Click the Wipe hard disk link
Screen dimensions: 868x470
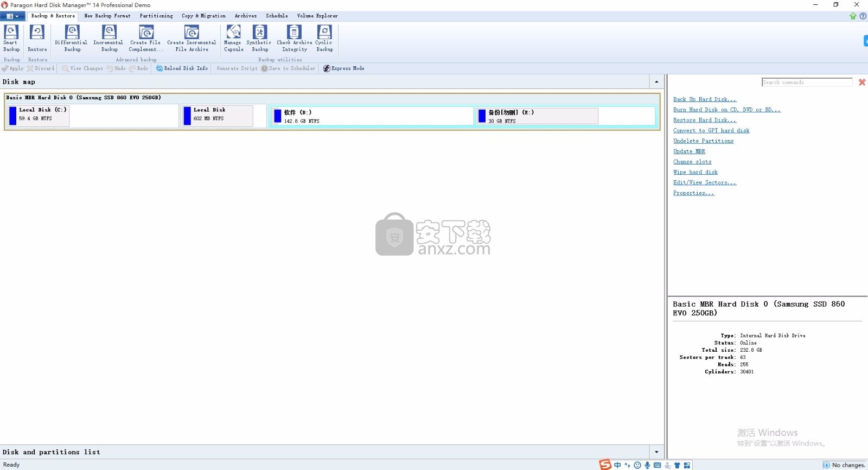coord(695,172)
